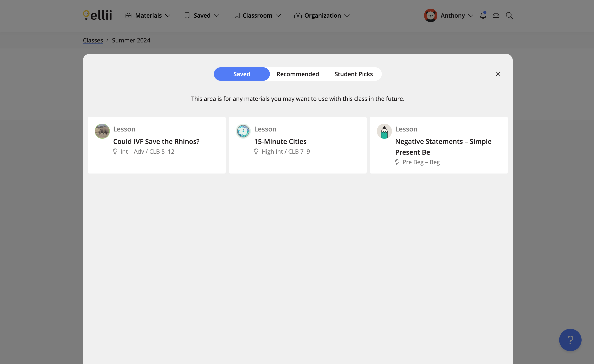Click the Classroom laptop icon
The width and height of the screenshot is (594, 364).
pos(236,15)
